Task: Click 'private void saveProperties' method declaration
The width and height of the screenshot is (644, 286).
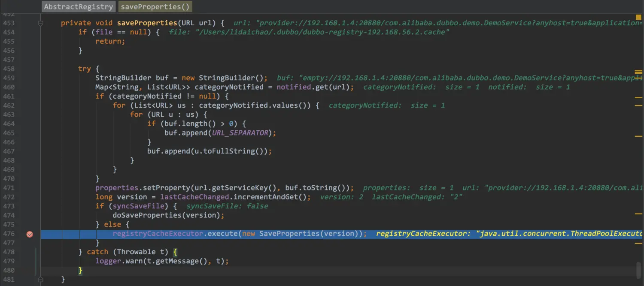Action: (x=118, y=23)
